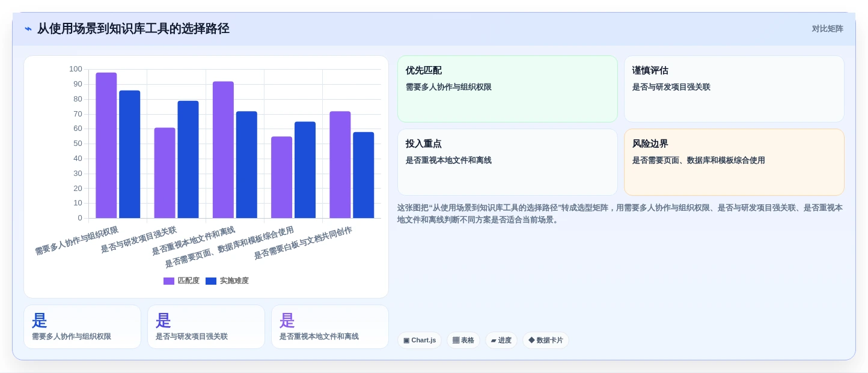
Task: Select the Chart.js tag chip
Action: click(x=420, y=341)
